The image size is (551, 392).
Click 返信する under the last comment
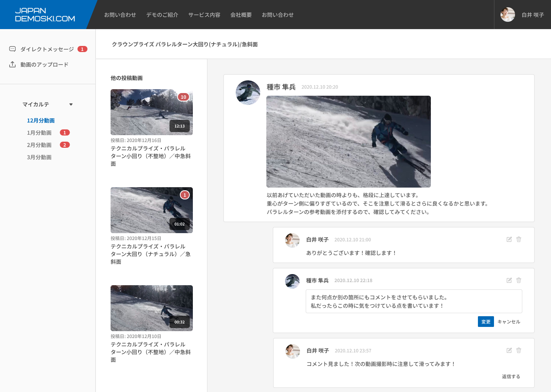511,376
